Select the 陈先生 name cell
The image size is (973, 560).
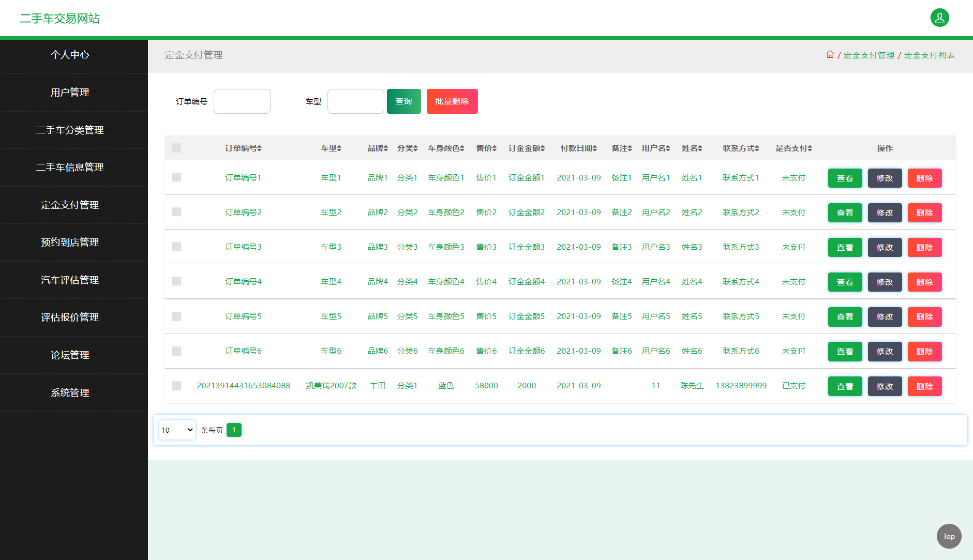point(692,386)
